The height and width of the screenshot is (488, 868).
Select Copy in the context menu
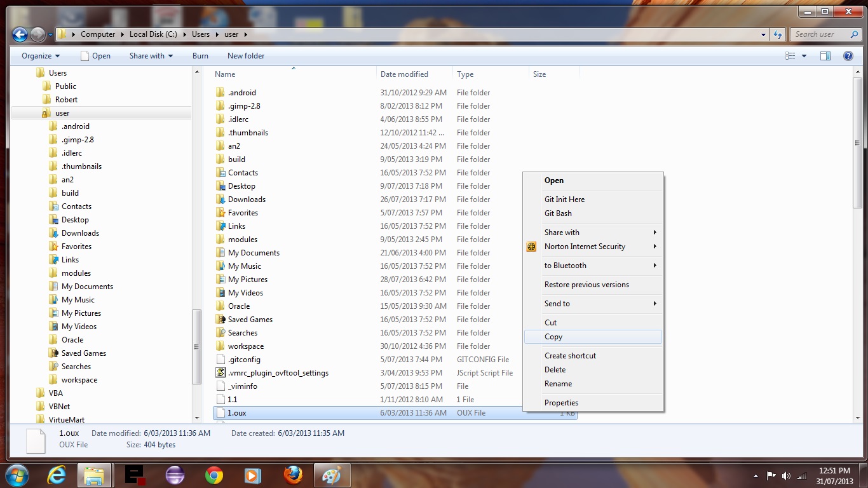[x=553, y=337]
